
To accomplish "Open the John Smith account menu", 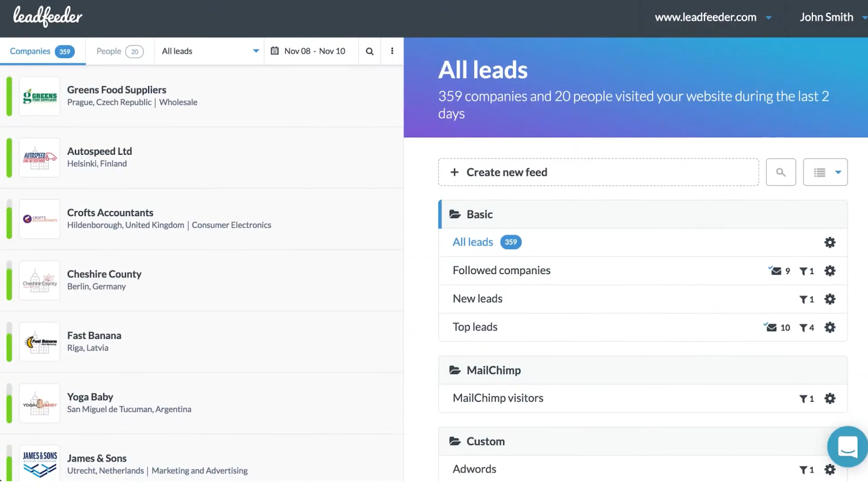I will (833, 17).
